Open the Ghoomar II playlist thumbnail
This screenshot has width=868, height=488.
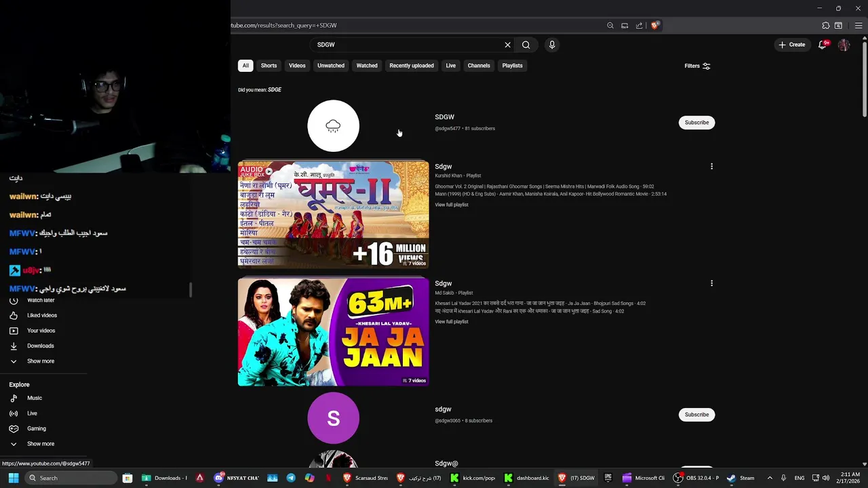tap(333, 214)
